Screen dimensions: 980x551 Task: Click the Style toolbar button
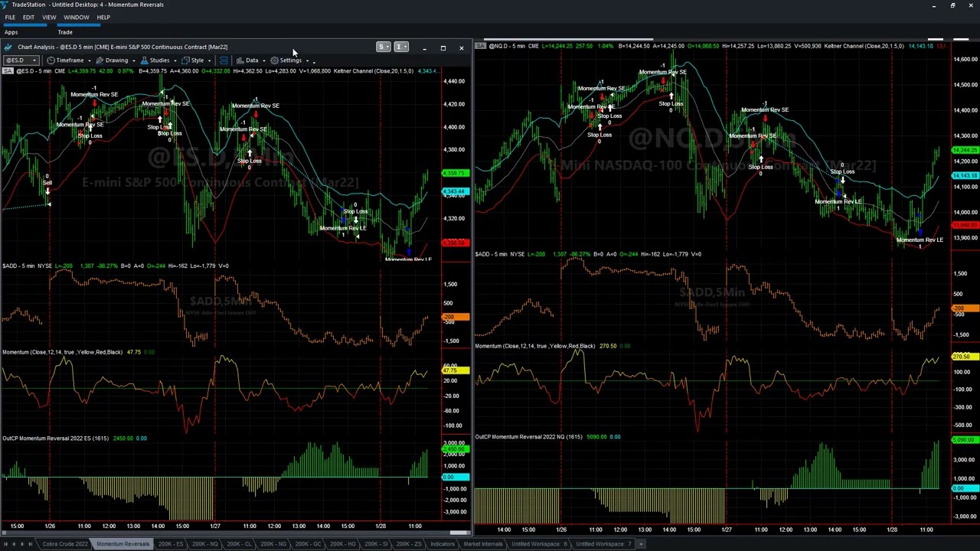[194, 60]
